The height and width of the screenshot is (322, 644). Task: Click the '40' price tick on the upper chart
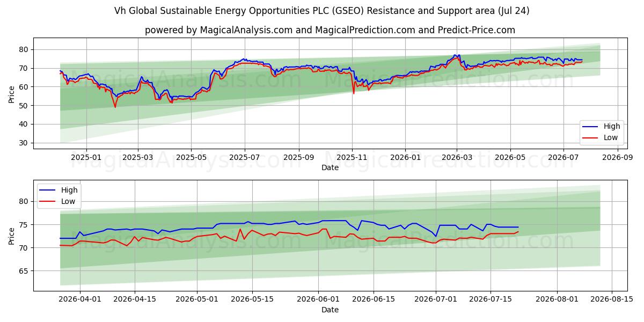tap(25, 124)
